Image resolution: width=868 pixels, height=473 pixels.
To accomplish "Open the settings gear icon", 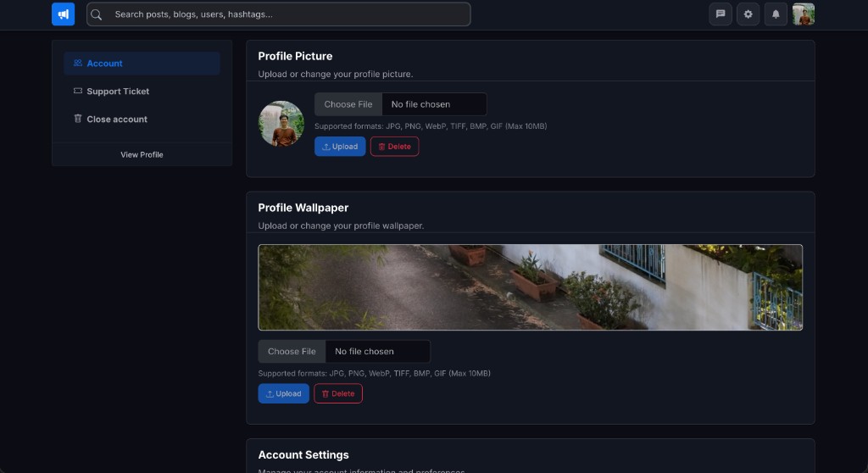I will point(748,14).
